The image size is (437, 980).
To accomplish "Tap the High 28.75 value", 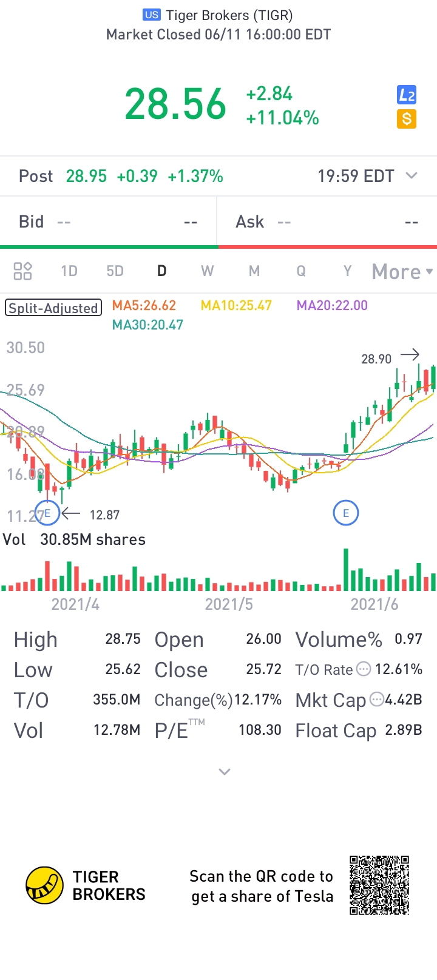I will click(123, 639).
